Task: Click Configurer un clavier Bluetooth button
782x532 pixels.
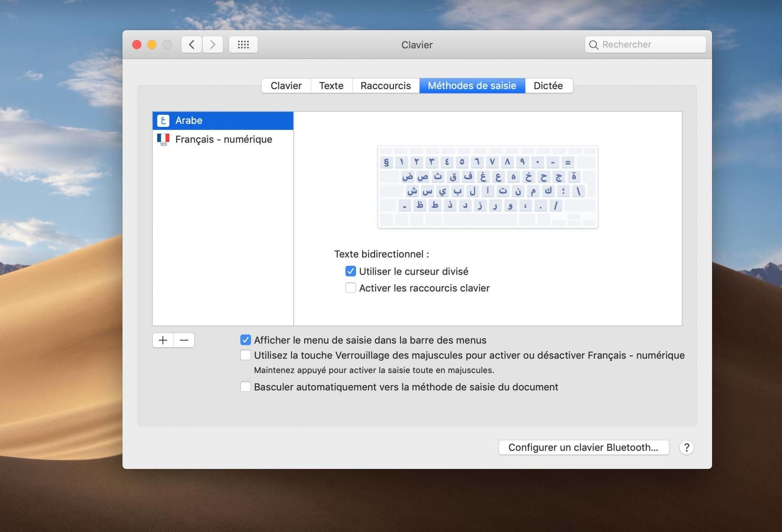Action: pos(583,447)
